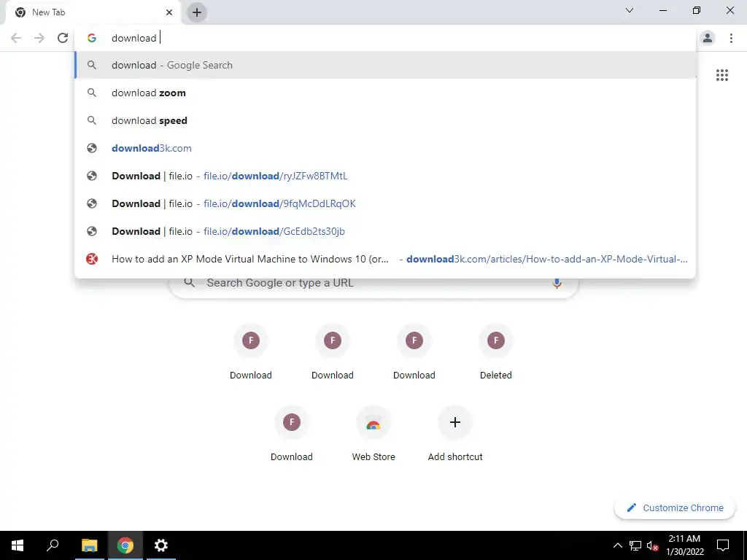Open the Web Store shortcut

tap(373, 433)
